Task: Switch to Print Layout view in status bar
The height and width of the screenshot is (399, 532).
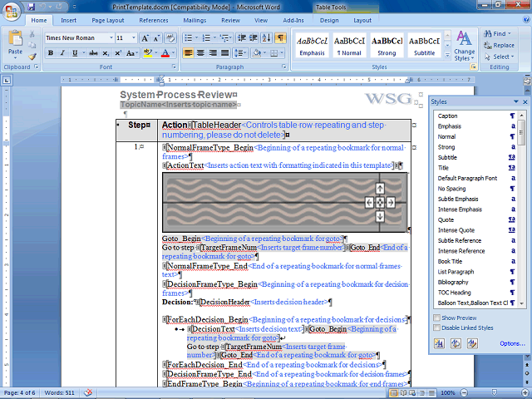Action: pyautogui.click(x=393, y=393)
